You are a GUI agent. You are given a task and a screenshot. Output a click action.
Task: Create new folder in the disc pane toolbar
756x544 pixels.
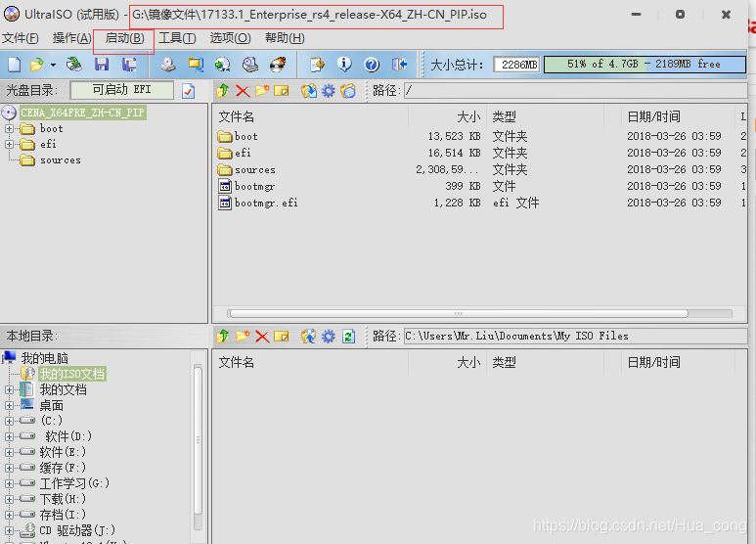[x=262, y=91]
